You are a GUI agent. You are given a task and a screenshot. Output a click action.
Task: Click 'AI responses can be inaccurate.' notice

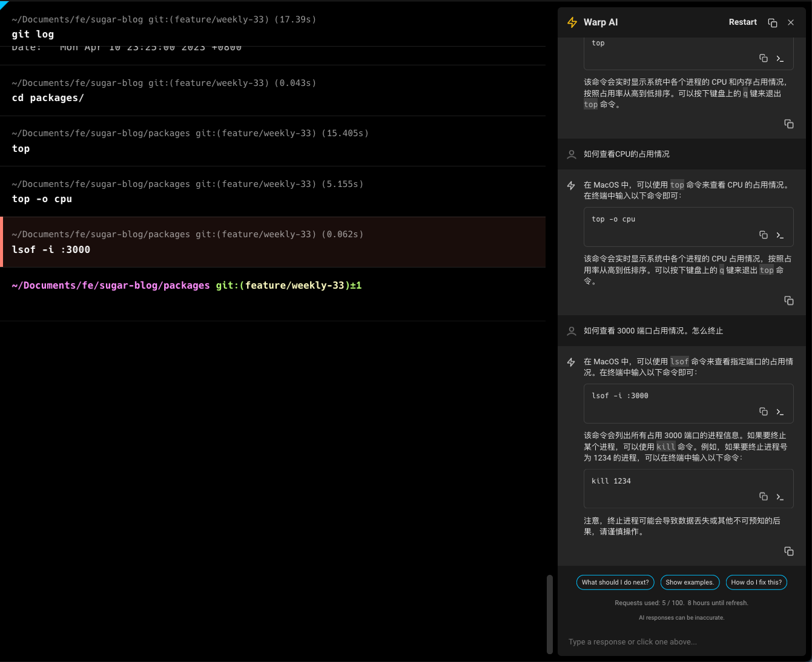pyautogui.click(x=681, y=618)
